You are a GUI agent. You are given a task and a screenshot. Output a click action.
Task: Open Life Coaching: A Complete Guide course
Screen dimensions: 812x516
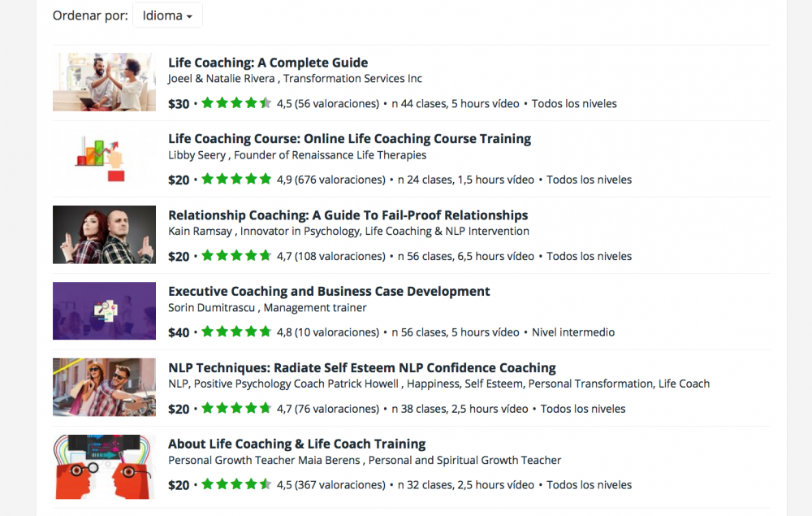click(268, 63)
